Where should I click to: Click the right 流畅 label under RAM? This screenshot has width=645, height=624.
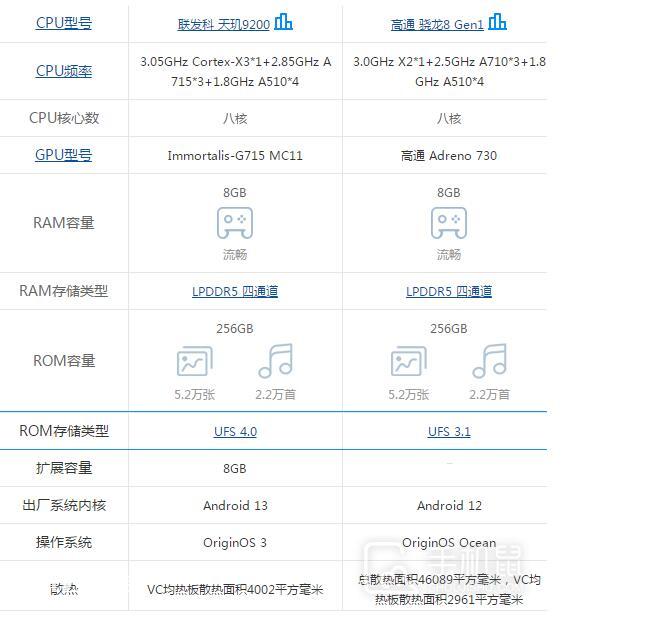[449, 255]
